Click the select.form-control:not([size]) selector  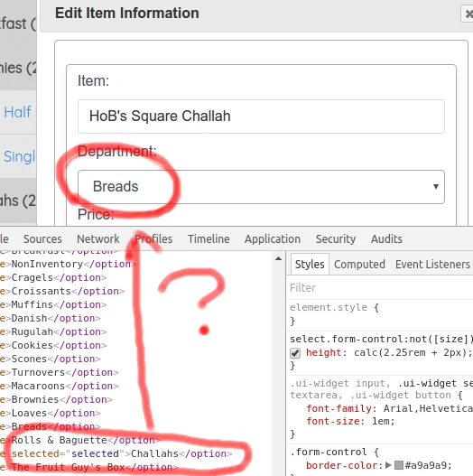tap(381, 339)
